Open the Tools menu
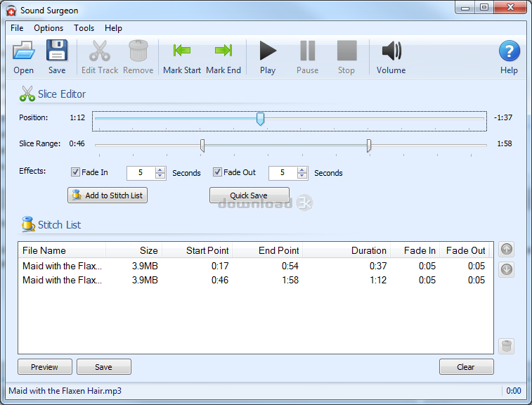Screen dimensions: 532x405 (84, 28)
